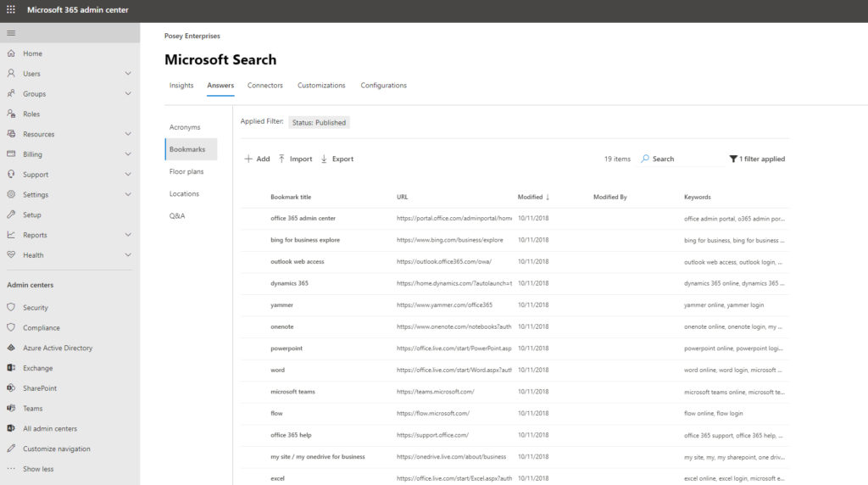Select Acronyms in the answers list
This screenshot has width=868, height=485.
[185, 127]
